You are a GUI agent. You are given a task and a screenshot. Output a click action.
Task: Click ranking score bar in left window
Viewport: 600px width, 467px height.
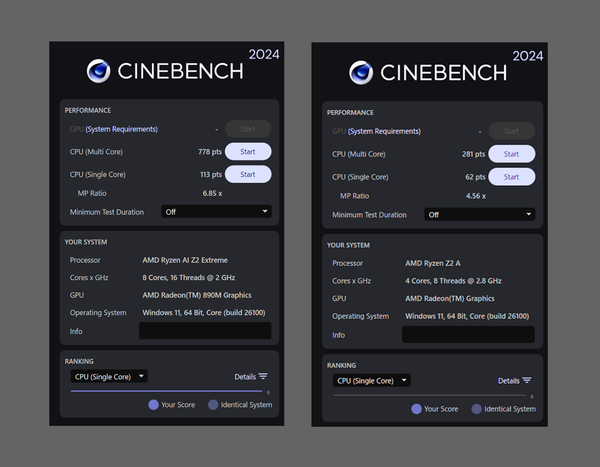point(166,391)
